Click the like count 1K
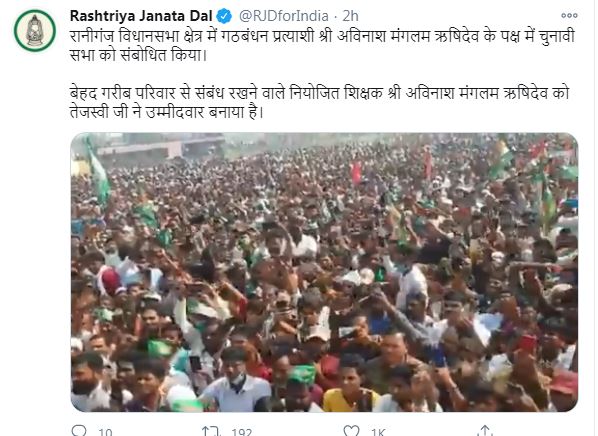The image size is (598, 436). [378, 432]
